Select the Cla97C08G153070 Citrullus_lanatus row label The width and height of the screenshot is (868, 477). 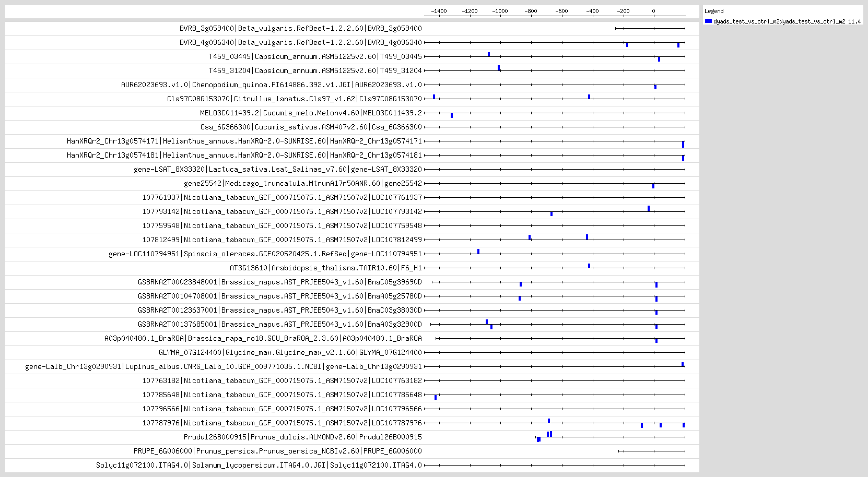[x=295, y=99]
